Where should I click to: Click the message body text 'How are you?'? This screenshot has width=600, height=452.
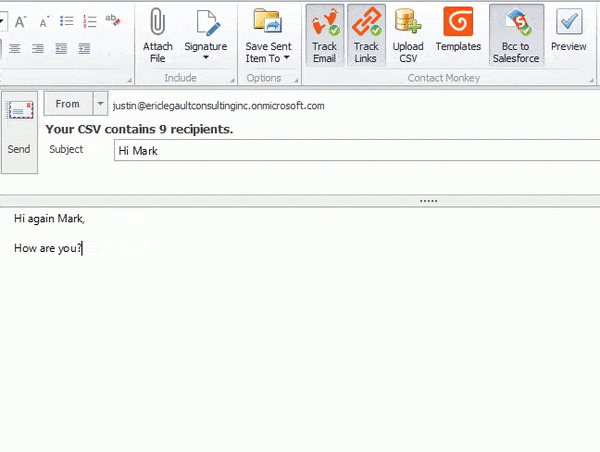point(48,248)
